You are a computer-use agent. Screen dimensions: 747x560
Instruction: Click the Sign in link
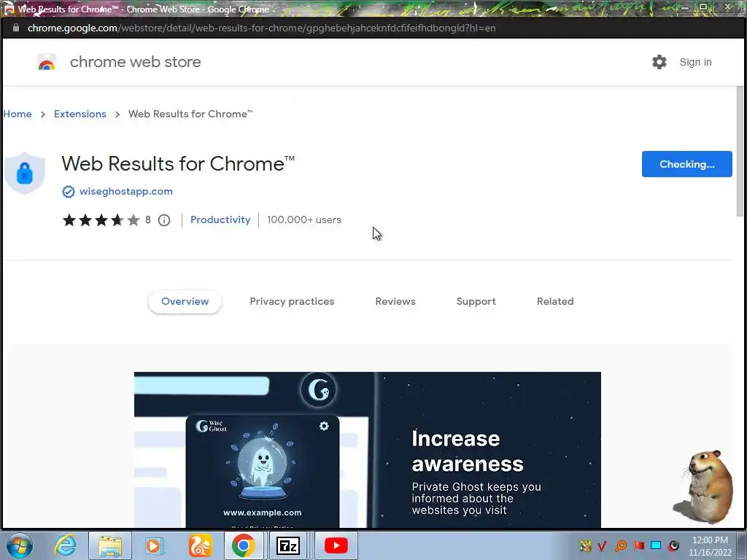pyautogui.click(x=695, y=62)
